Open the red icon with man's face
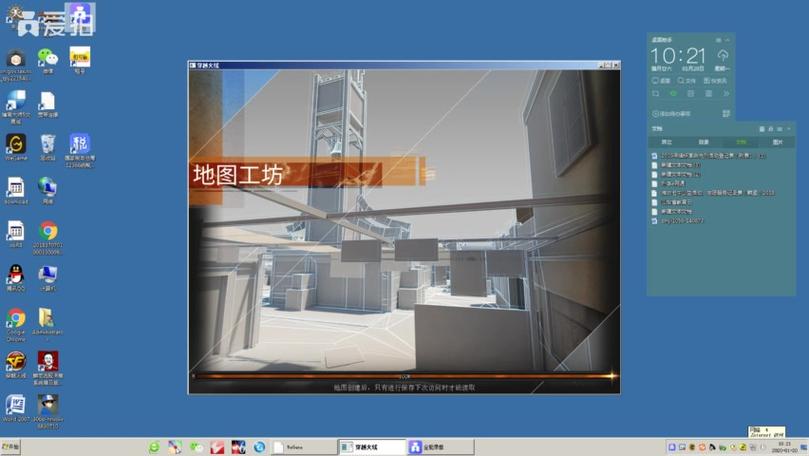 coord(48,368)
